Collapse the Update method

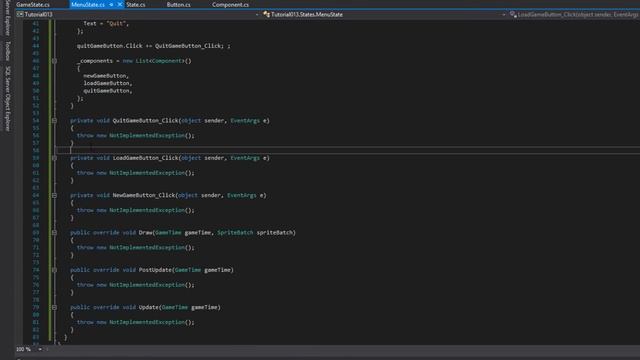pyautogui.click(x=54, y=307)
